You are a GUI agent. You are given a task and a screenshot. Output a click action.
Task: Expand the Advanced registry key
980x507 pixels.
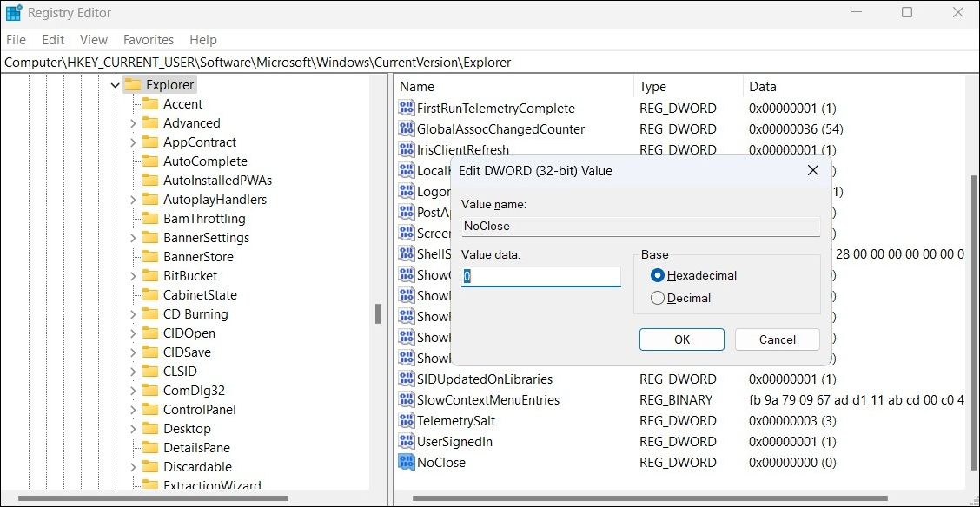[133, 123]
